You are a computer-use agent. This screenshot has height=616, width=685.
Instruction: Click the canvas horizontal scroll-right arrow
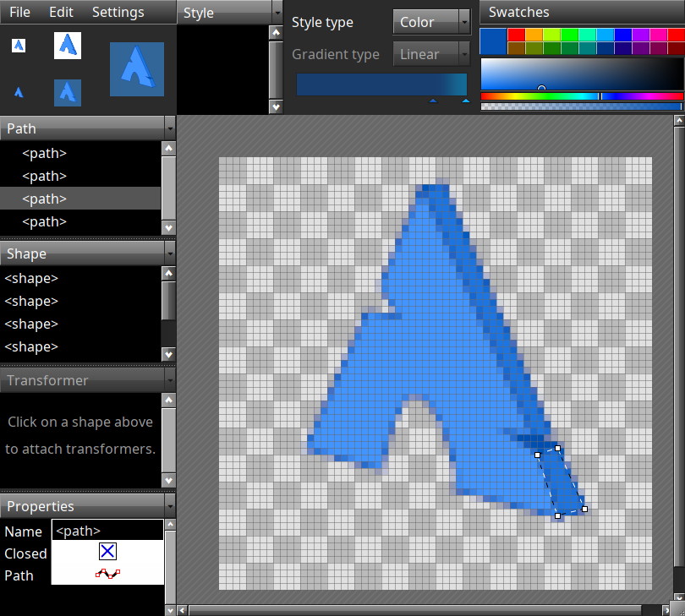(666, 610)
